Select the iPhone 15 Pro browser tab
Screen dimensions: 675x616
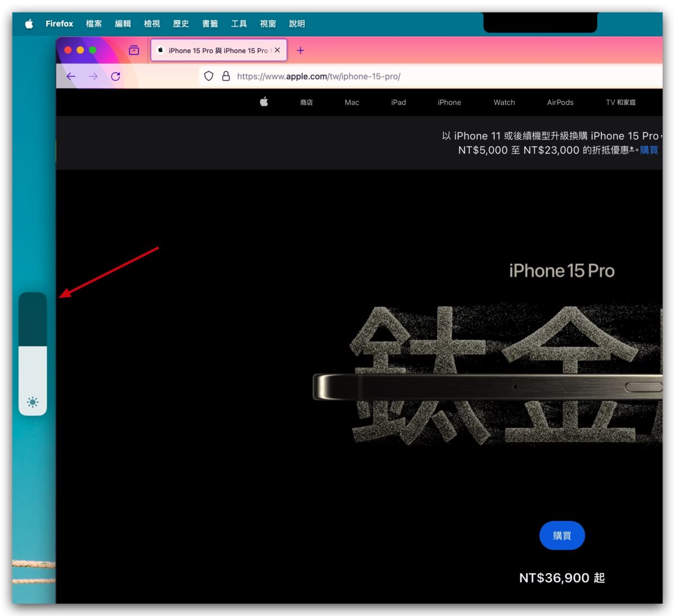tap(219, 50)
